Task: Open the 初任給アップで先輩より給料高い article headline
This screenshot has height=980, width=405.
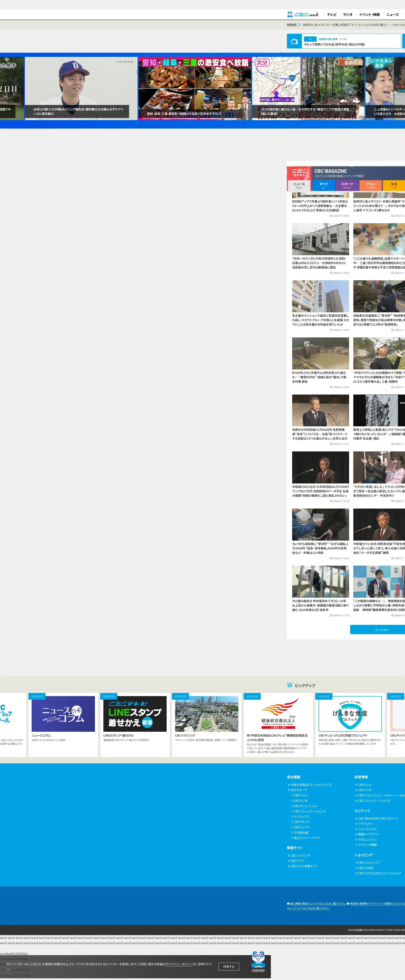Action: tap(320, 206)
